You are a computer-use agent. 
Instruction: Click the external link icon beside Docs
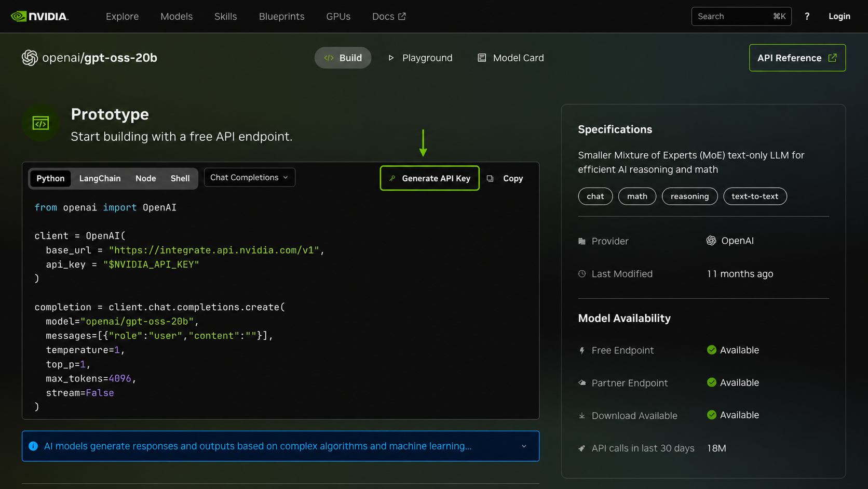click(402, 17)
